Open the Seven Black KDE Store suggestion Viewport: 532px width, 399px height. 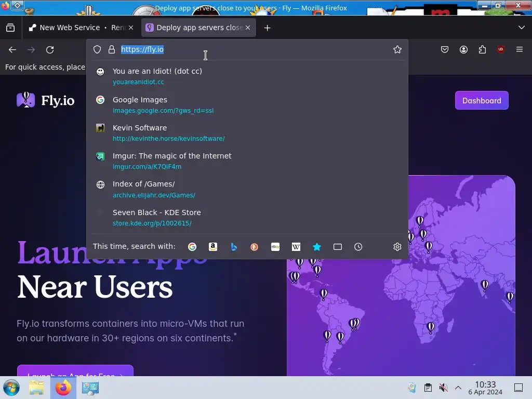pyautogui.click(x=247, y=218)
